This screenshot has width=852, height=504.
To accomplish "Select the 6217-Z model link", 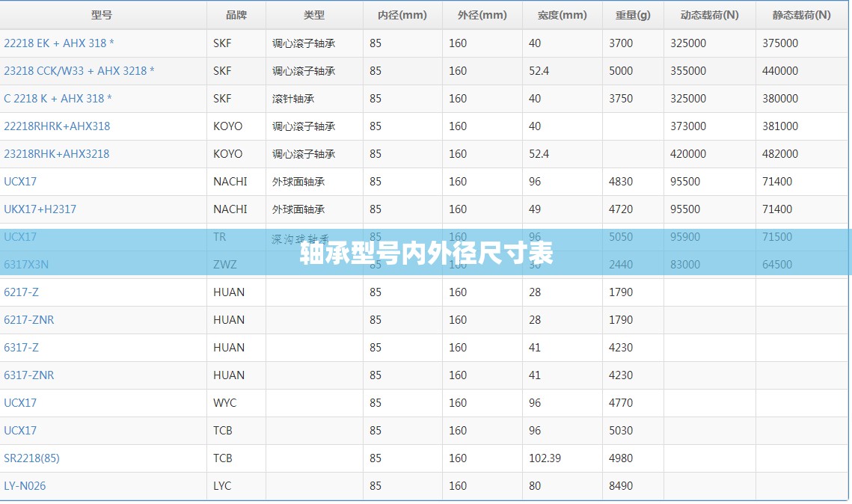I will tap(21, 292).
